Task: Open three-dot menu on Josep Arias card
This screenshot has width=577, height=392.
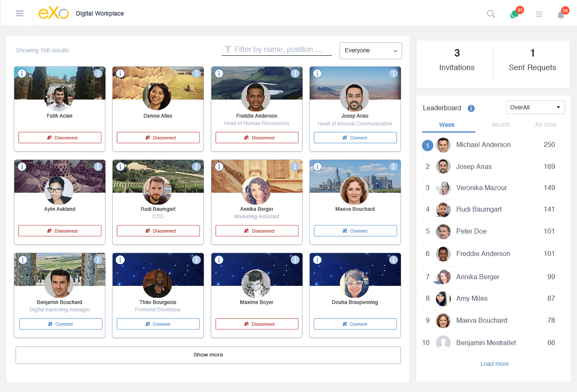Action: click(393, 73)
